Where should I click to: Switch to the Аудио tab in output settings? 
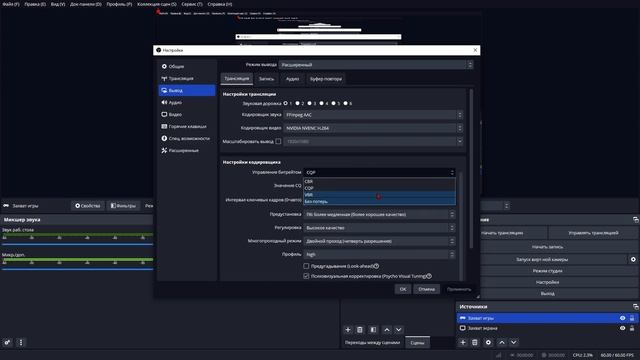(x=292, y=79)
